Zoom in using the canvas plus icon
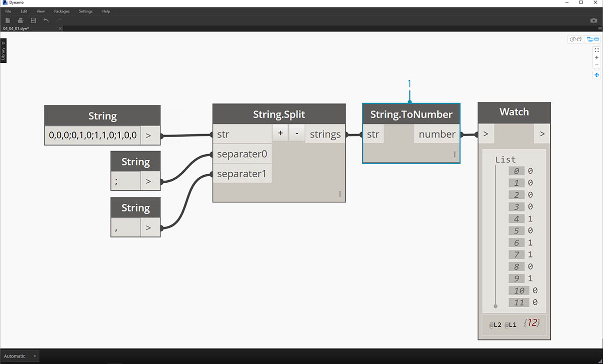 (596, 58)
